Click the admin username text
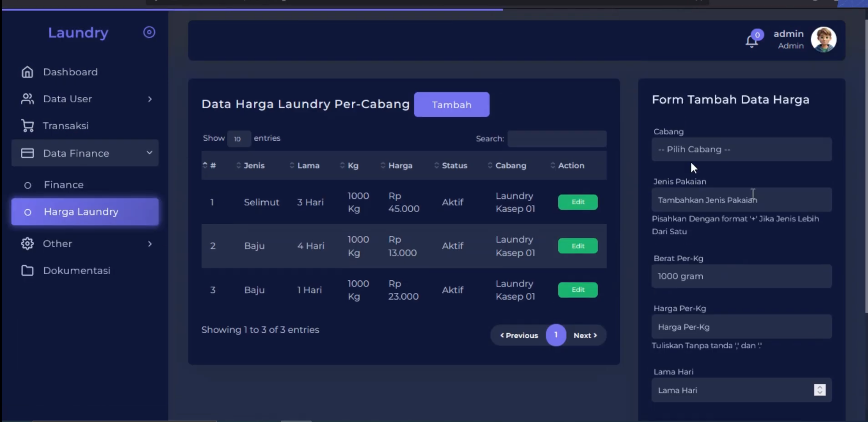This screenshot has width=868, height=422. [789, 34]
